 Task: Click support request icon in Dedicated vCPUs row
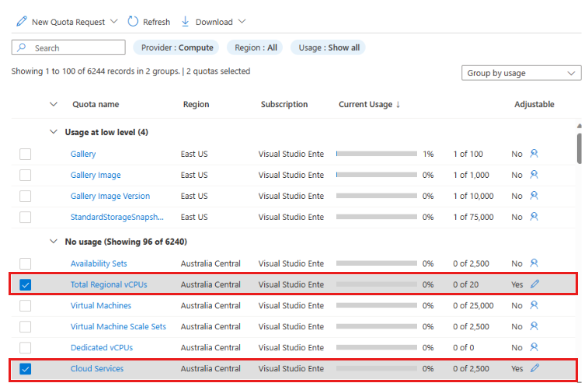[x=534, y=347]
